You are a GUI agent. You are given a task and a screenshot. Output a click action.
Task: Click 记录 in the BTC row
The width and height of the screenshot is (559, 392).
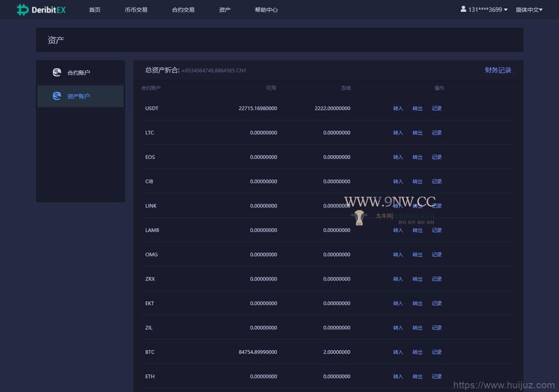click(436, 352)
